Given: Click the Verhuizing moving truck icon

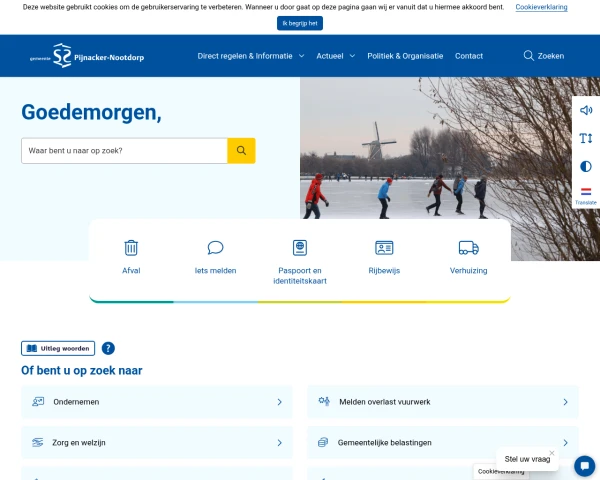Looking at the screenshot, I should 468,248.
